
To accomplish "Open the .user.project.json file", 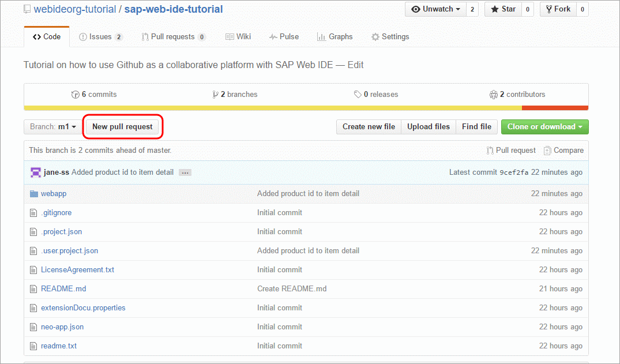I will tap(70, 251).
